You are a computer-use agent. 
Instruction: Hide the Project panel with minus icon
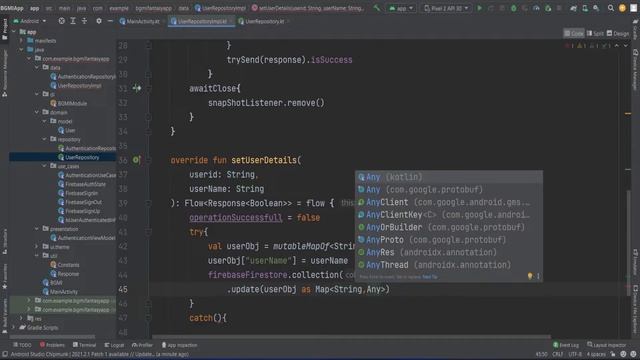[x=110, y=21]
